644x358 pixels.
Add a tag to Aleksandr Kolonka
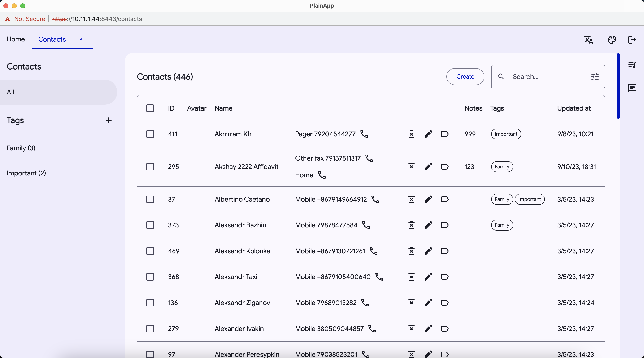pos(445,251)
